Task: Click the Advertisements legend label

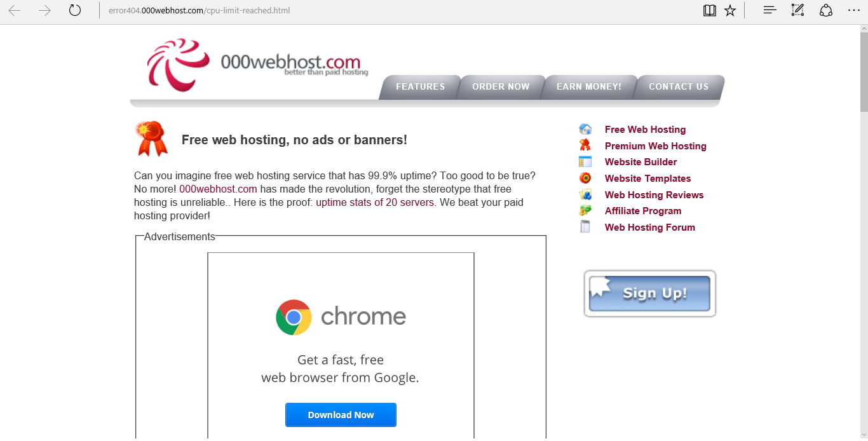Action: [180, 237]
